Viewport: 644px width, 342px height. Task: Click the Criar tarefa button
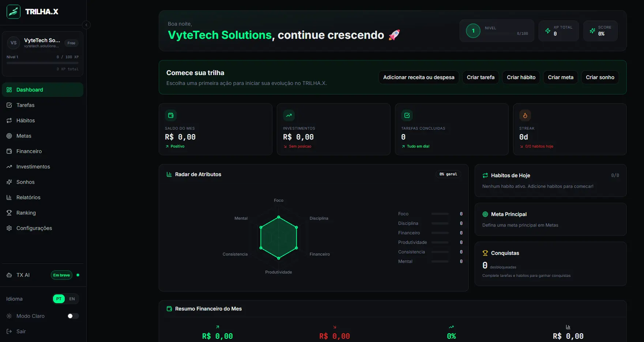click(x=481, y=77)
